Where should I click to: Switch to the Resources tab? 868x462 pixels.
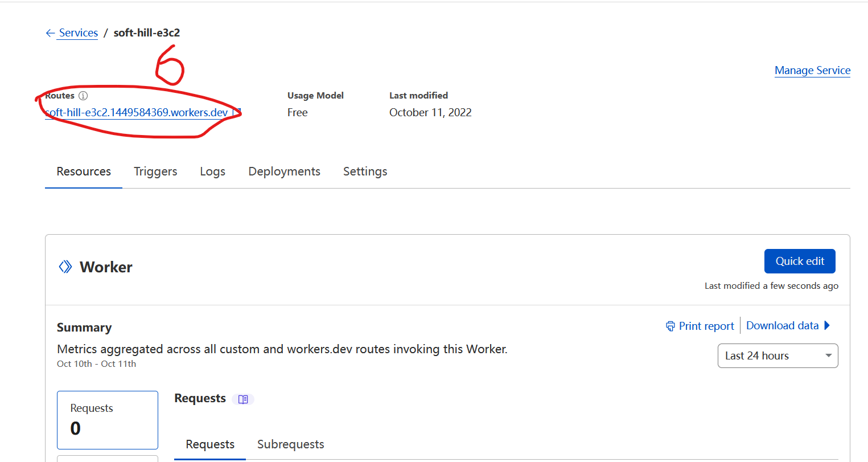point(84,171)
